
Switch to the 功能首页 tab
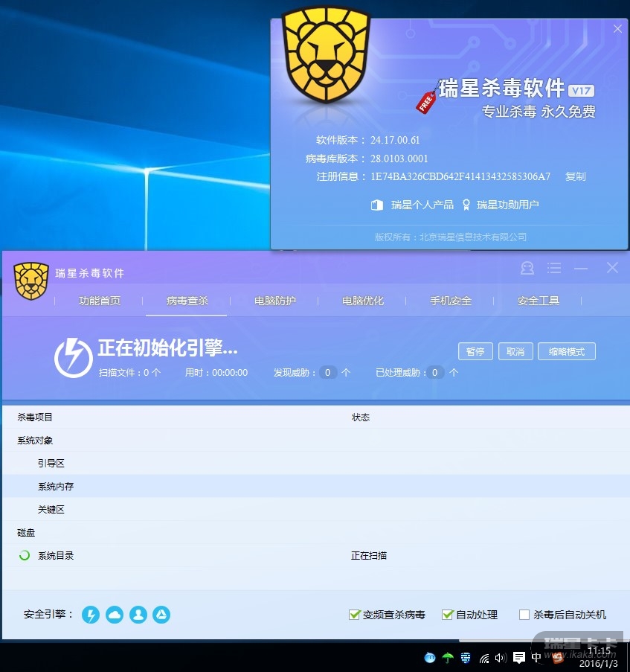(x=100, y=301)
